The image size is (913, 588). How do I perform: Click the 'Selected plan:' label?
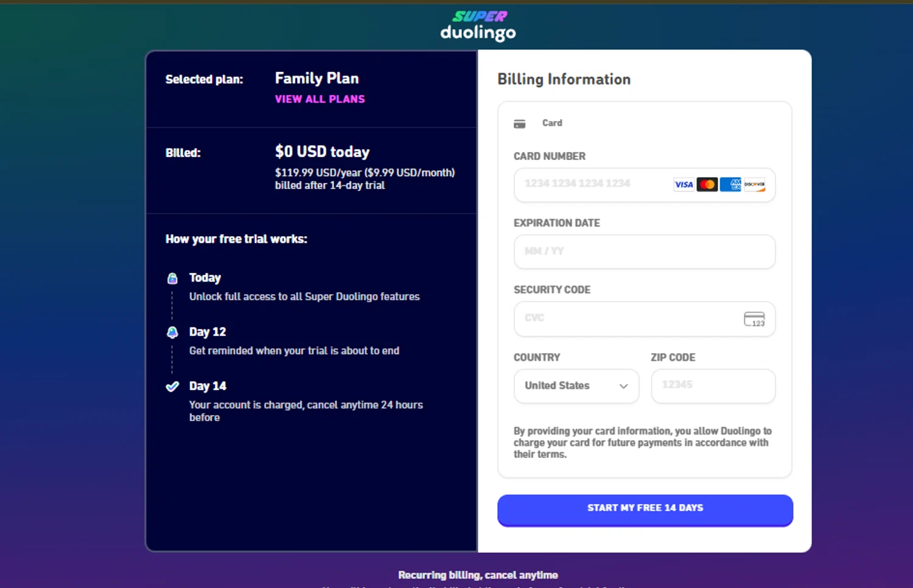tap(204, 79)
